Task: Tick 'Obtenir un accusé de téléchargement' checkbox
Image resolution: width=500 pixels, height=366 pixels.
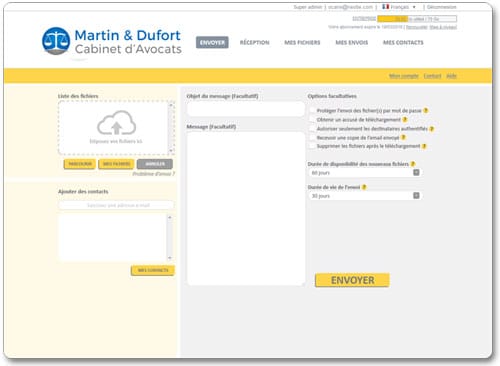Action: tap(312, 119)
